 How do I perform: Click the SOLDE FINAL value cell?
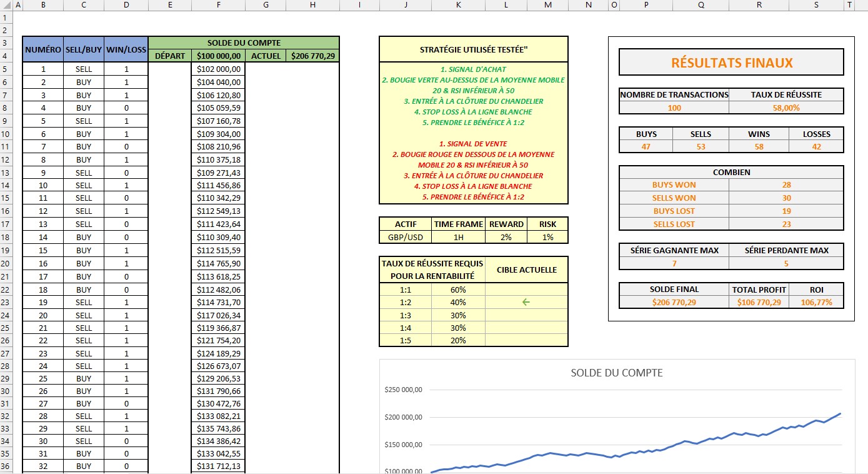point(674,302)
